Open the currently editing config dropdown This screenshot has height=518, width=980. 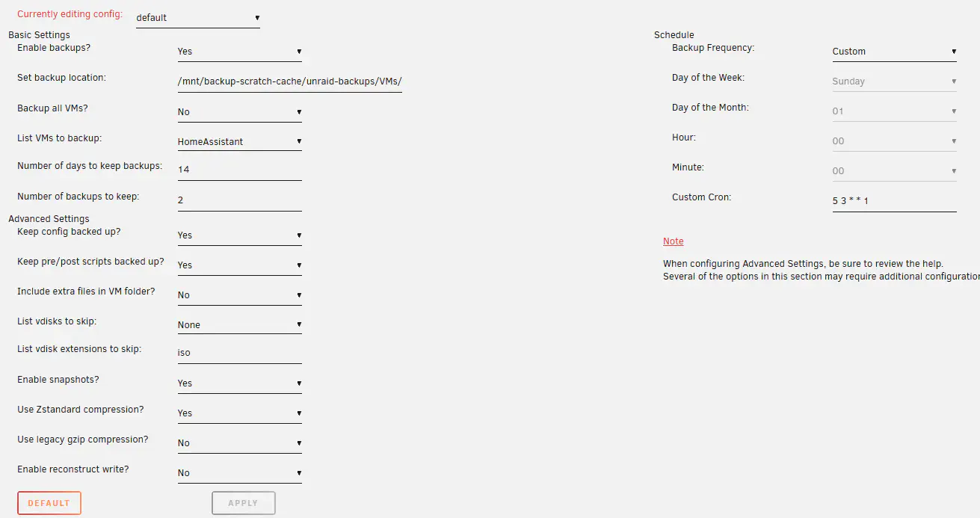pos(197,17)
